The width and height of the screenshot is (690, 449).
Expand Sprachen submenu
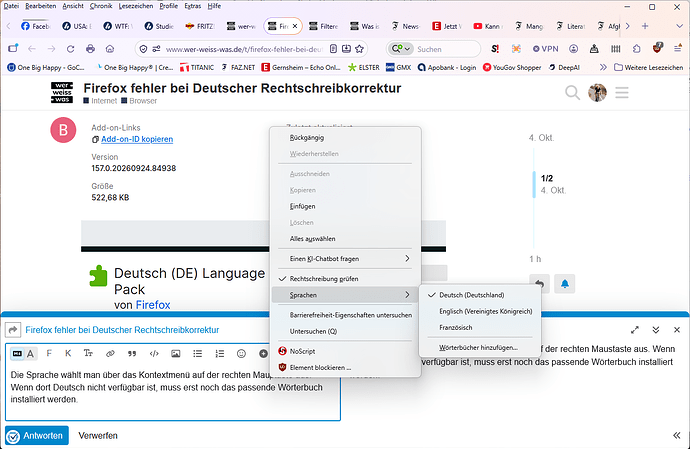[345, 295]
